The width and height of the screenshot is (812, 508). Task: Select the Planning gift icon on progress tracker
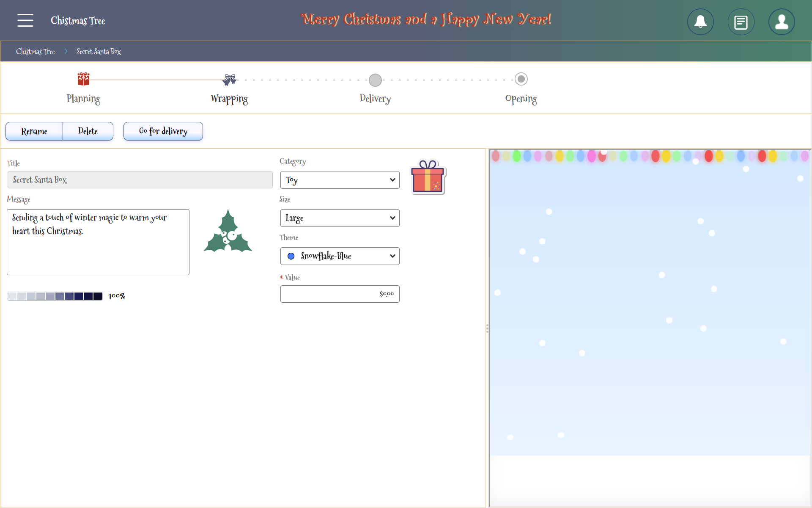click(x=83, y=79)
